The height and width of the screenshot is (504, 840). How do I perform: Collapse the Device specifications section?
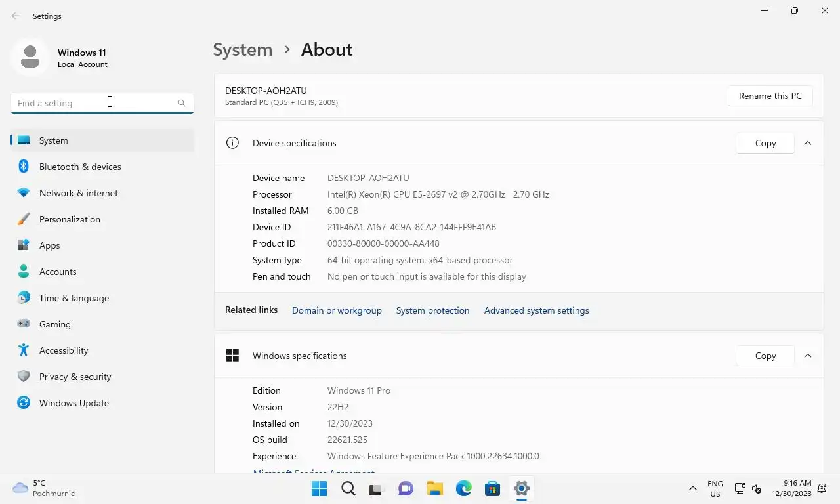point(808,143)
